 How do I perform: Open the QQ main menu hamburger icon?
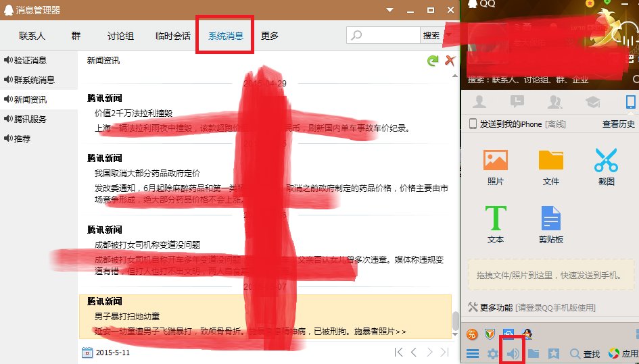click(x=473, y=353)
